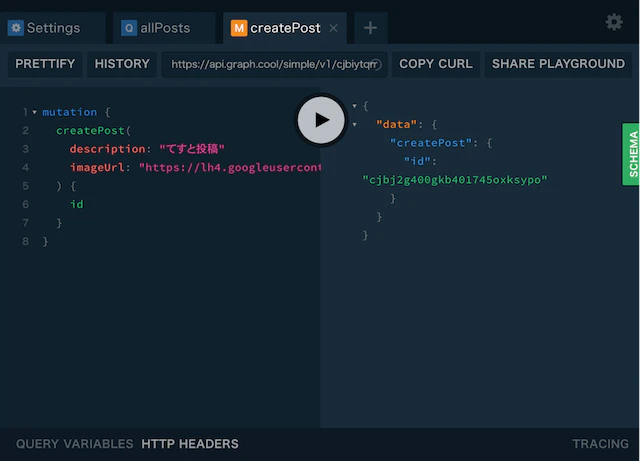The image size is (640, 461).
Task: Click the description argument name on line 3
Action: [107, 149]
